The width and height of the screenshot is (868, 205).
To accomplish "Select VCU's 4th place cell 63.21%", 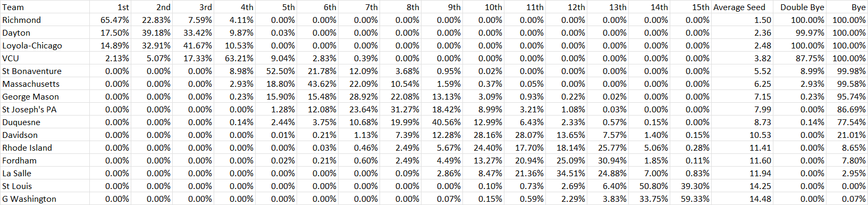I will [x=234, y=58].
